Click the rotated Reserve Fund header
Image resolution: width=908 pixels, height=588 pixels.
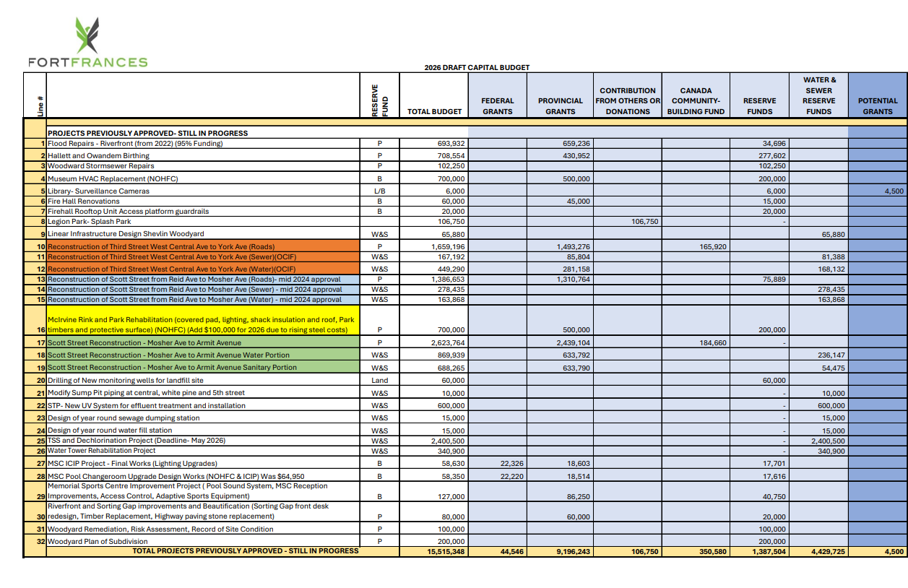click(379, 96)
